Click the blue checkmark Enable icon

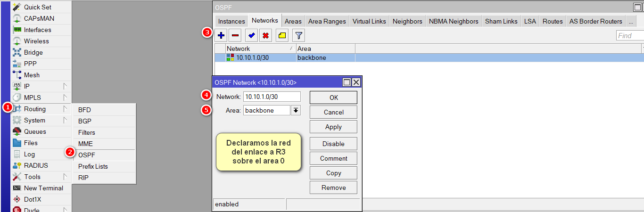(x=251, y=35)
